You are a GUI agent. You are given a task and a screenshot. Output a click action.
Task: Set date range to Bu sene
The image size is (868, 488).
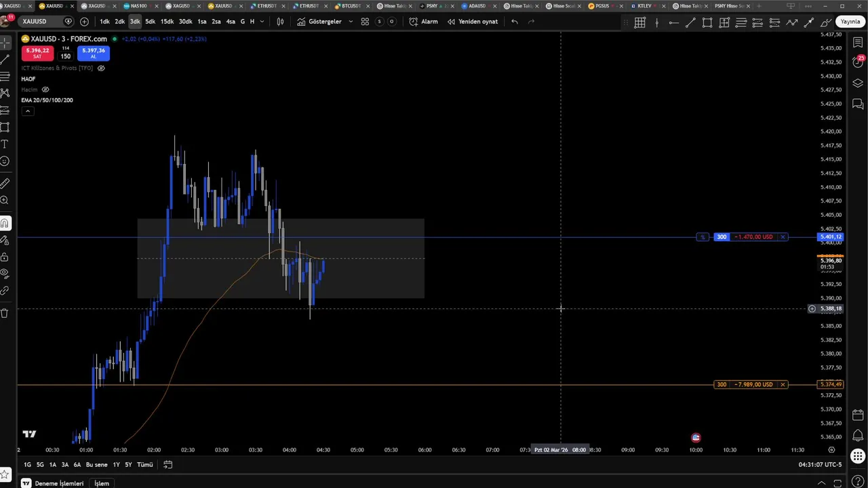coord(96,464)
